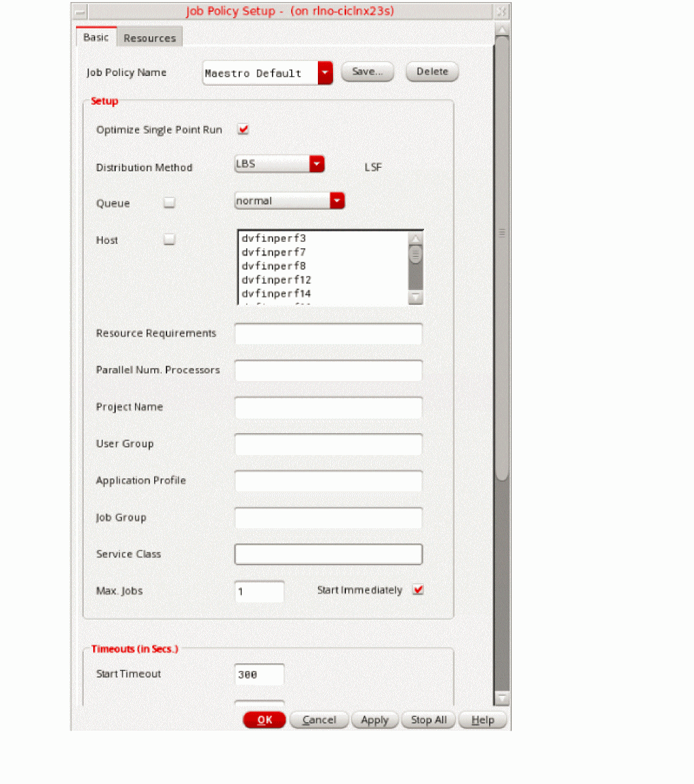Click the host list scroll up arrow
This screenshot has height=784, width=694.
(x=415, y=238)
